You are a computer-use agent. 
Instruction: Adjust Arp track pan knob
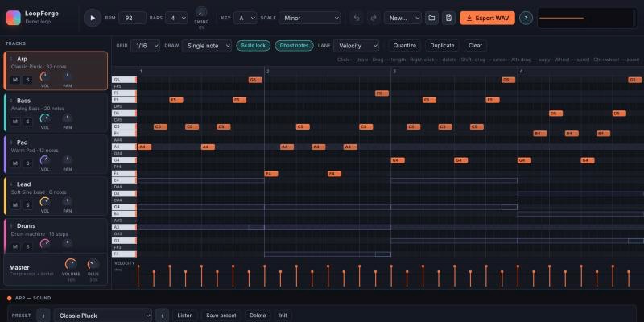coord(68,76)
